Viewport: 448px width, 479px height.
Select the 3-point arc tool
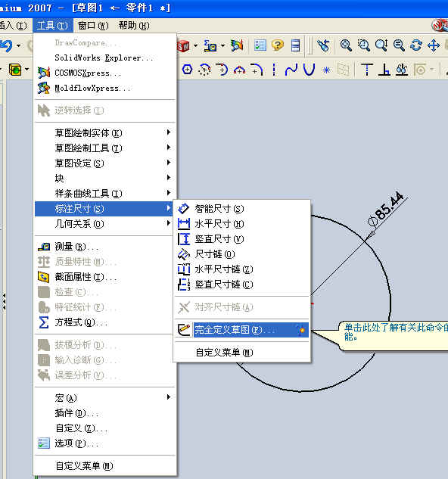pos(239,70)
